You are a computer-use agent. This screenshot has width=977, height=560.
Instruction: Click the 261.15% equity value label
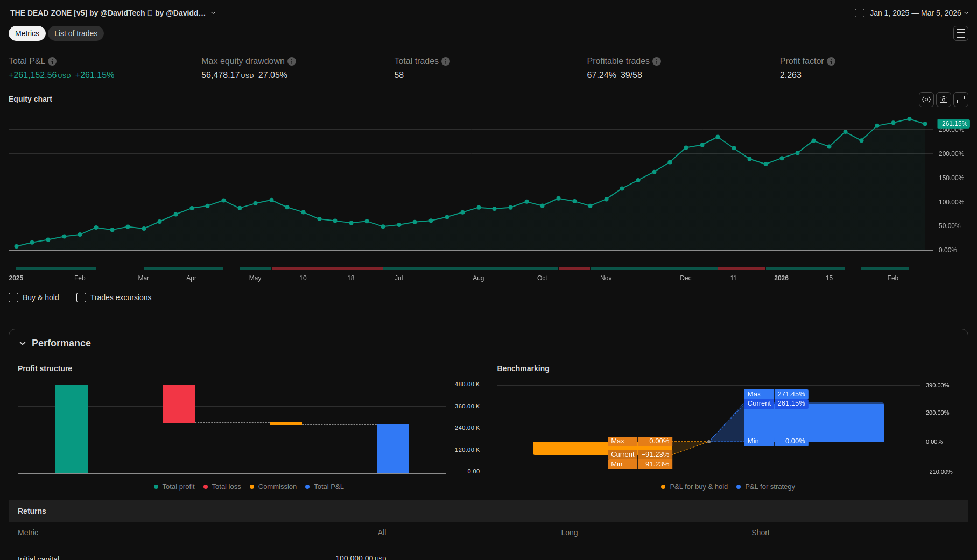[953, 124]
